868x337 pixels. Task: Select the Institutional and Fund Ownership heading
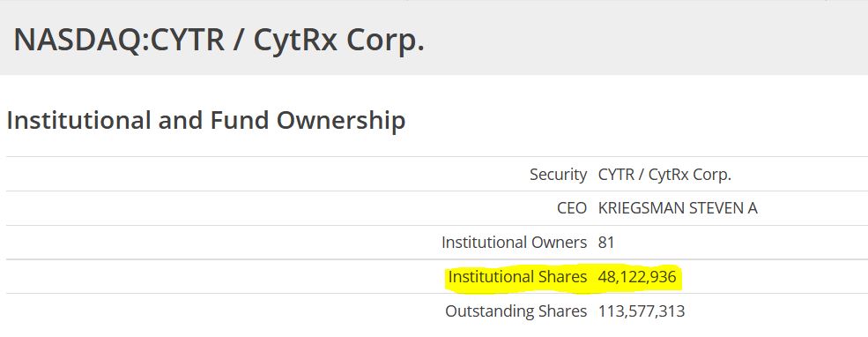(206, 121)
